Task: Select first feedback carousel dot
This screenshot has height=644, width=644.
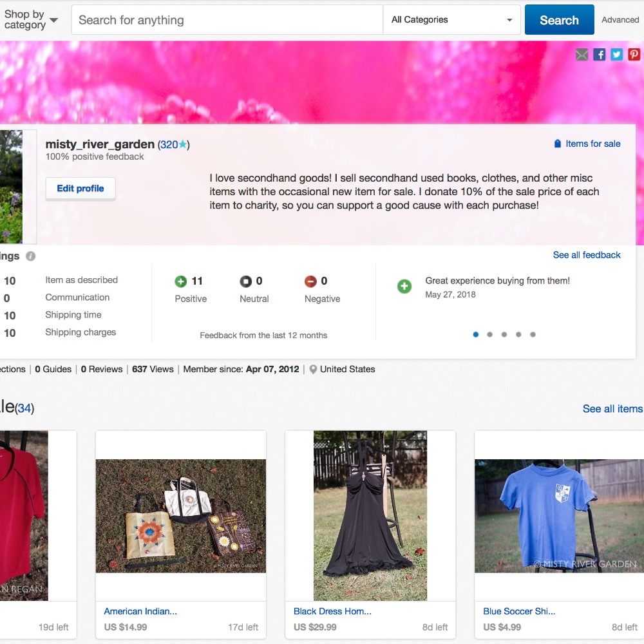Action: pos(476,334)
